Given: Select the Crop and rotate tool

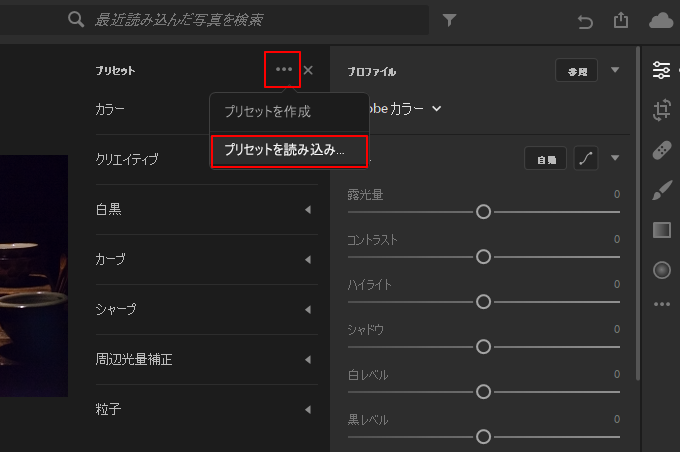Looking at the screenshot, I should pos(662,110).
